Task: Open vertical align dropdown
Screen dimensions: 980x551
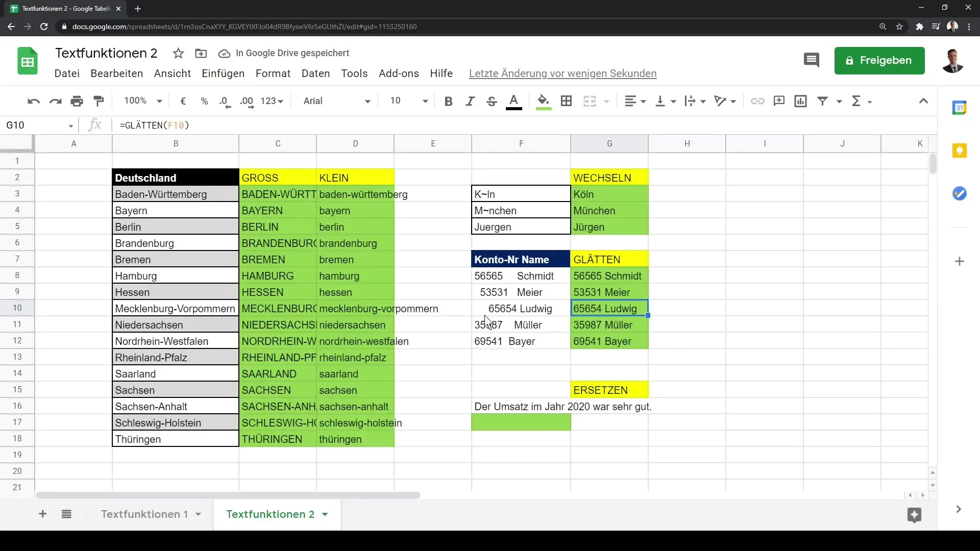Action: pos(666,101)
